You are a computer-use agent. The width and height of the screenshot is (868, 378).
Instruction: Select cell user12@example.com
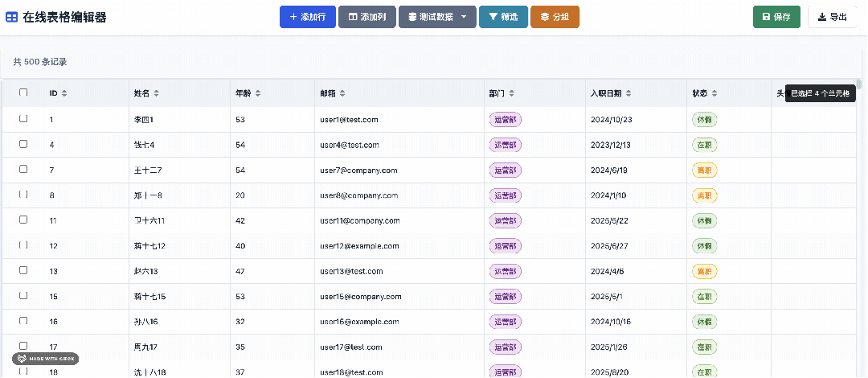tap(359, 246)
